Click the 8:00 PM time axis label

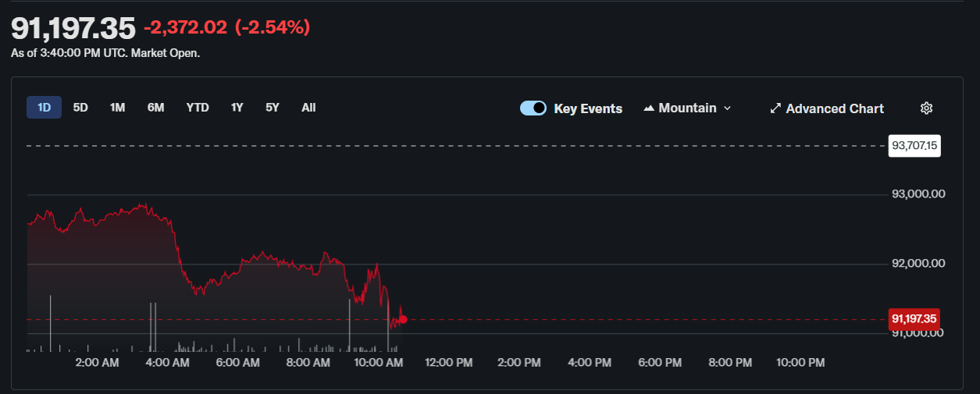pyautogui.click(x=730, y=363)
